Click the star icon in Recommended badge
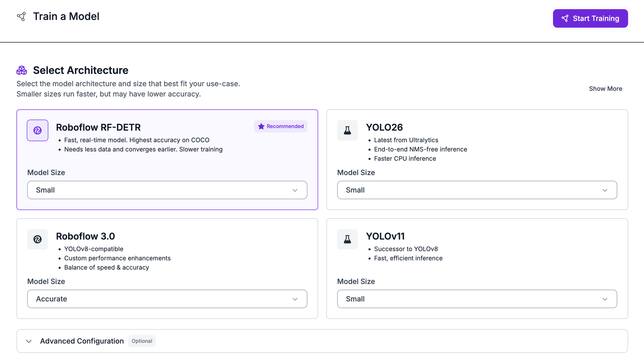 coord(261,126)
